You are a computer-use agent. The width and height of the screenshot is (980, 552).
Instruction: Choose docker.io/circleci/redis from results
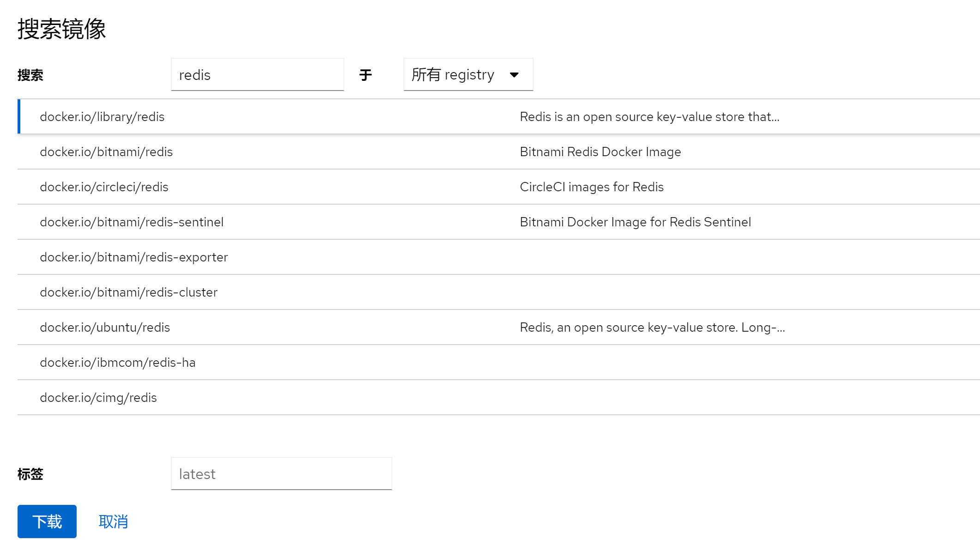[104, 187]
